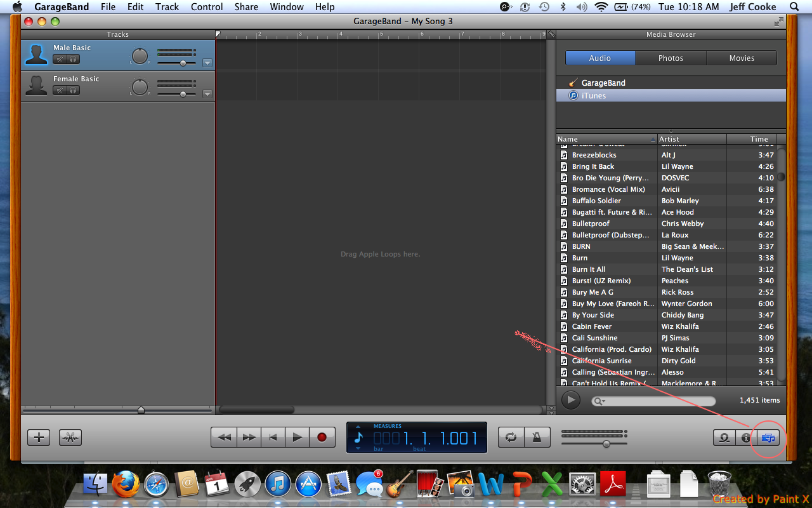This screenshot has height=508, width=812.
Task: Select the Female Basic track icon
Action: (x=36, y=86)
